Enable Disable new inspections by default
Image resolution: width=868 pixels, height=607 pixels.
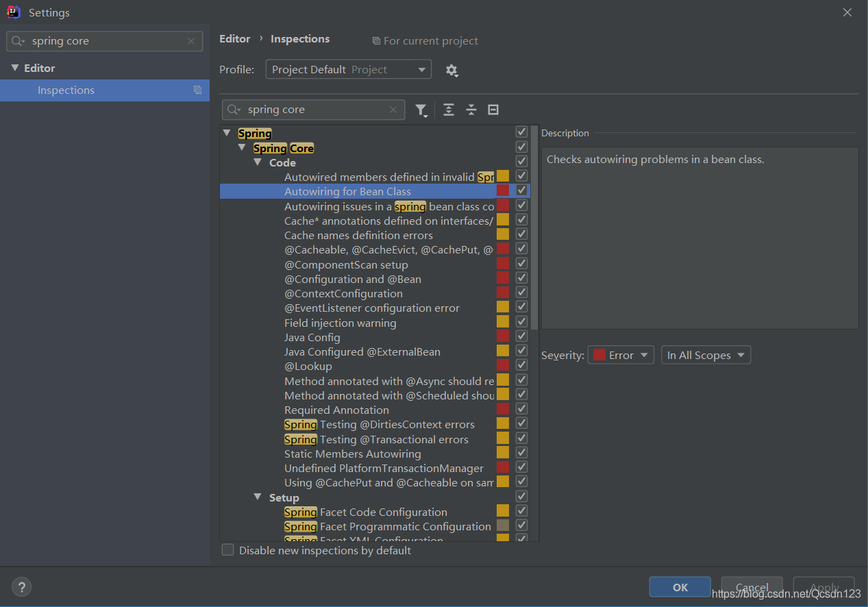(x=227, y=550)
